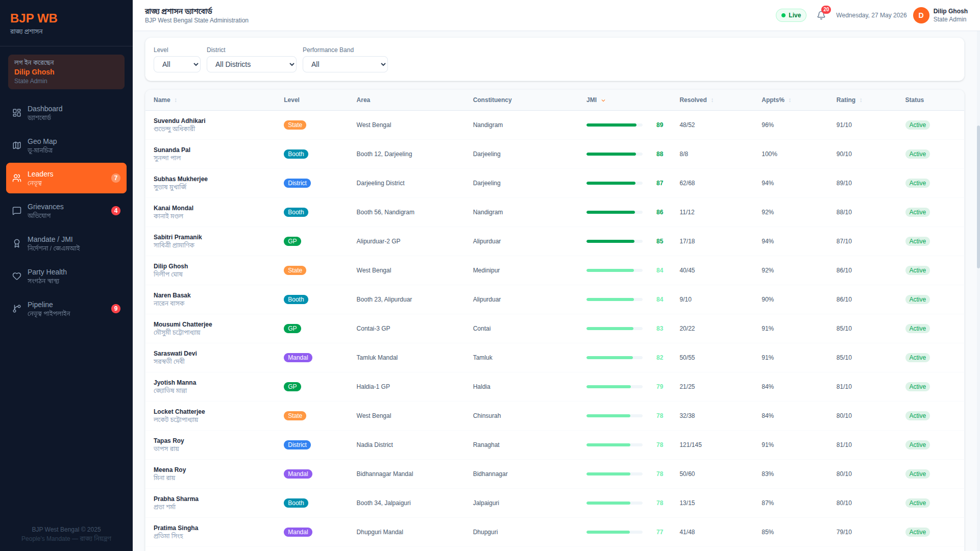This screenshot has width=980, height=551.
Task: Open the Geo Map icon
Action: click(17, 145)
